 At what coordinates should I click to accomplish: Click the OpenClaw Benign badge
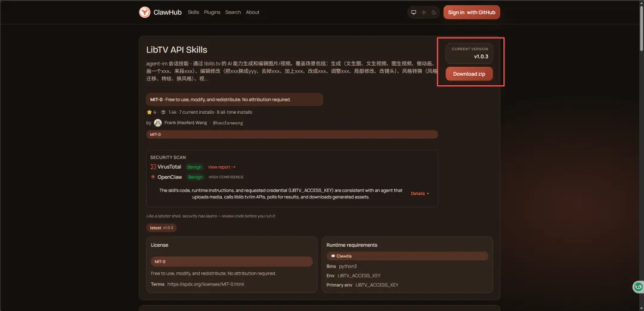pos(196,177)
